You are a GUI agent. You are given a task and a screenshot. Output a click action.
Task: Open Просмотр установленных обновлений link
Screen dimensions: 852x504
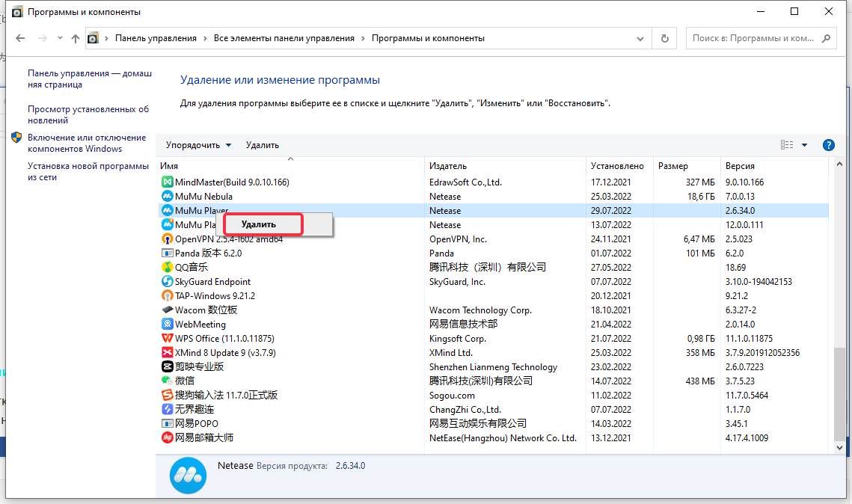pos(88,114)
